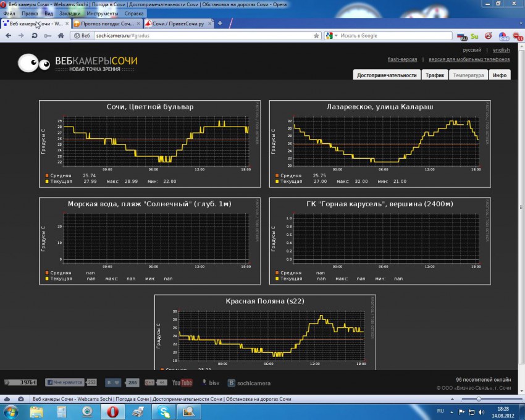Switch to the english language link

tap(501, 50)
